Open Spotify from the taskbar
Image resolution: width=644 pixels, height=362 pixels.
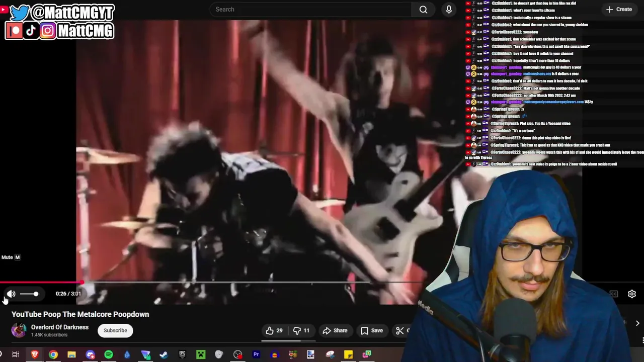coord(109,354)
